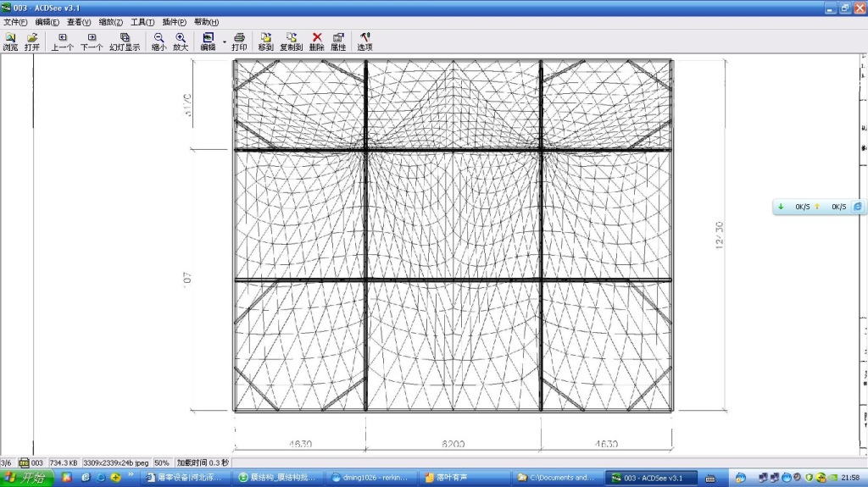
Task: Click the Move To (移到) icon
Action: [x=265, y=42]
